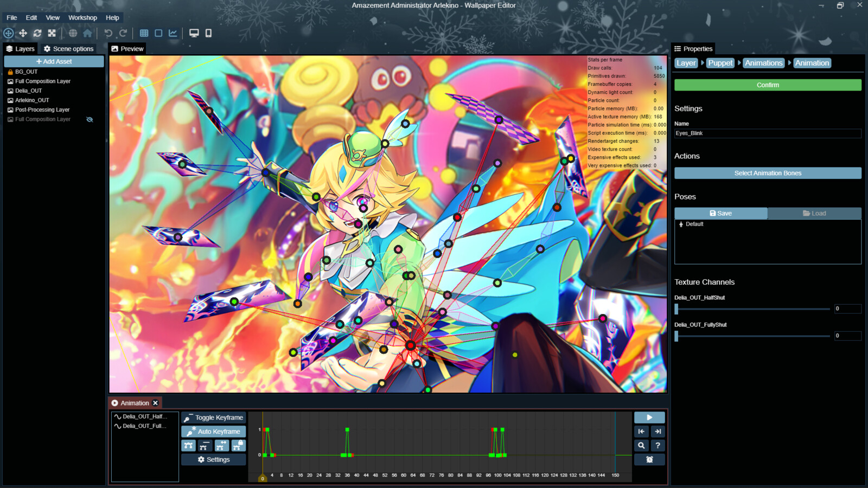Click the Load pose button
Screen dimensions: 868x488
coord(814,213)
